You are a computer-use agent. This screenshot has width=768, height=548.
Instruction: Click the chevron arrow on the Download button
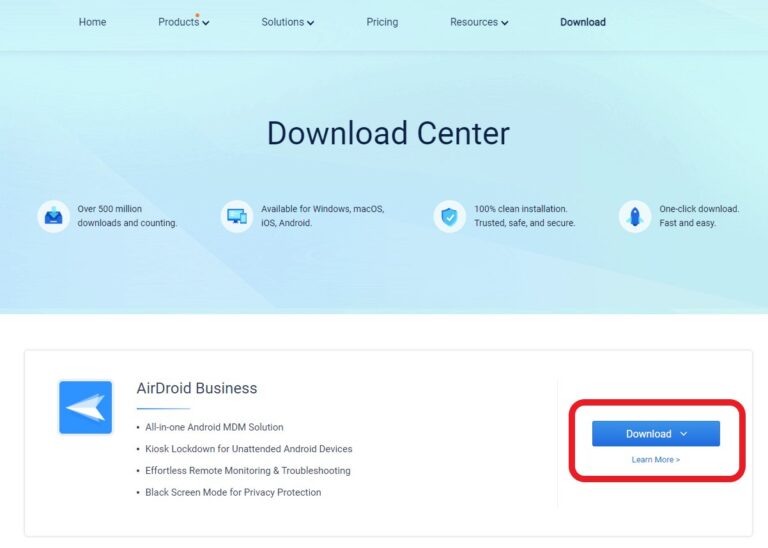[684, 434]
